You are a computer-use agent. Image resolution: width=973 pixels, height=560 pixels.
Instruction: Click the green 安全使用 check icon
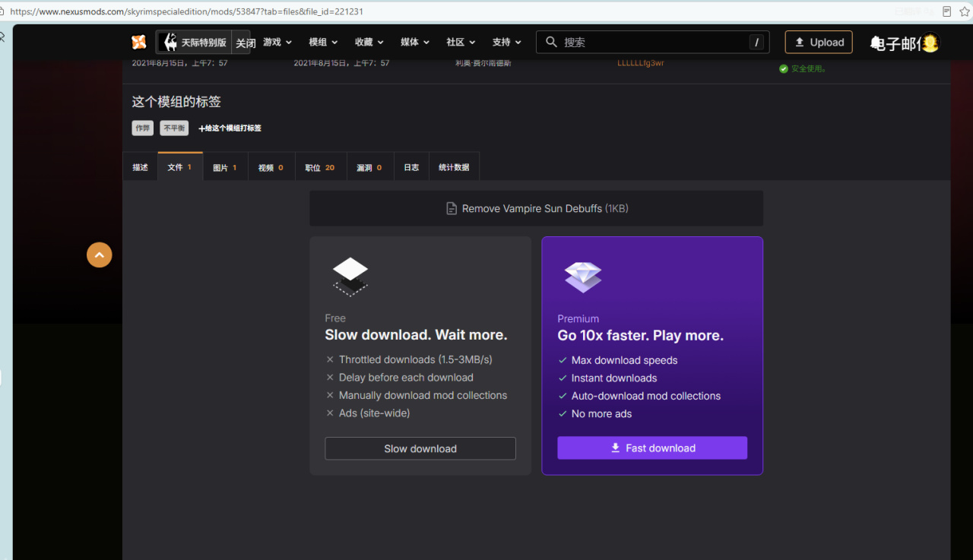(783, 68)
